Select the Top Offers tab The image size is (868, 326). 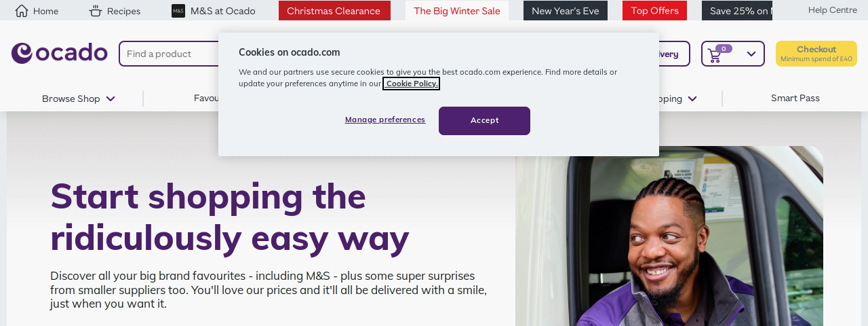click(654, 11)
